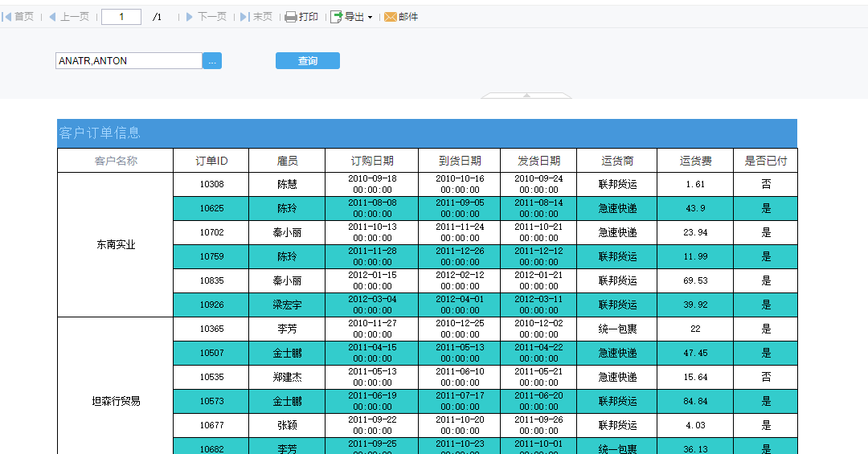Click the 雇员 column header
Image resolution: width=868 pixels, height=454 pixels.
pos(287,161)
